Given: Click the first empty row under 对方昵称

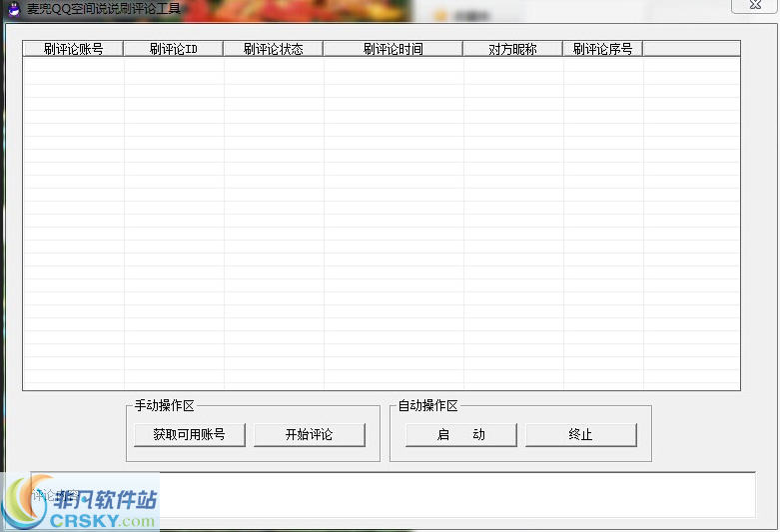Looking at the screenshot, I should point(512,64).
